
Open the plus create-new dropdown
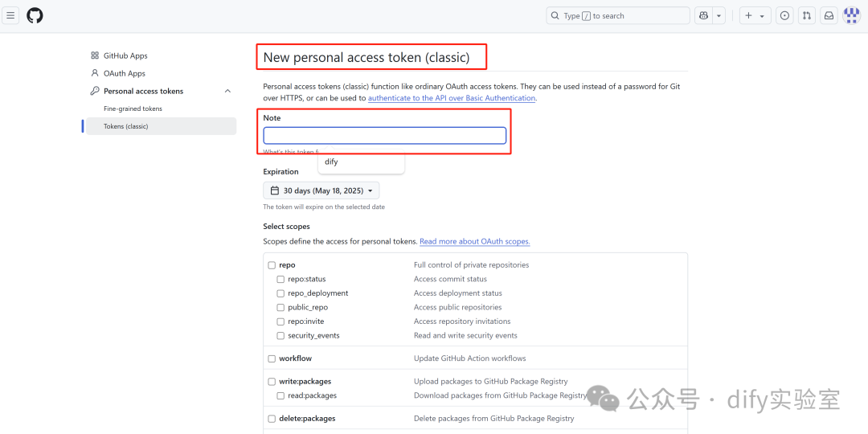pyautogui.click(x=755, y=15)
